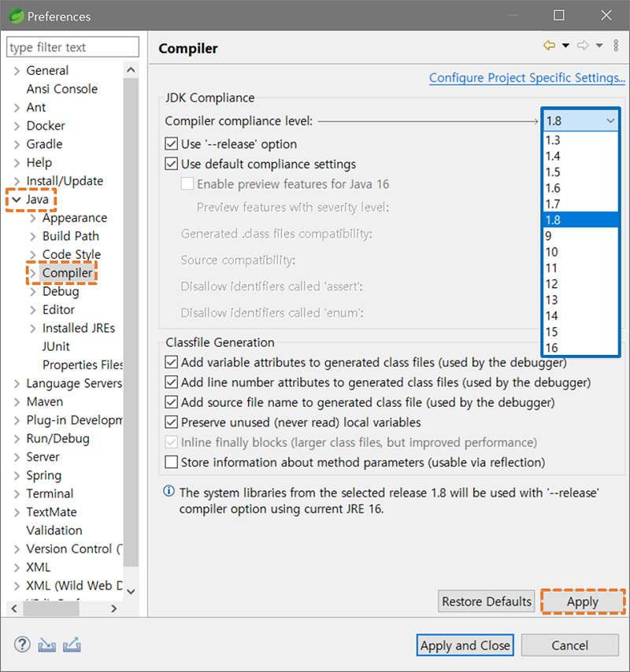This screenshot has height=672, width=630.
Task: Select Properties Files under Java
Action: point(83,364)
